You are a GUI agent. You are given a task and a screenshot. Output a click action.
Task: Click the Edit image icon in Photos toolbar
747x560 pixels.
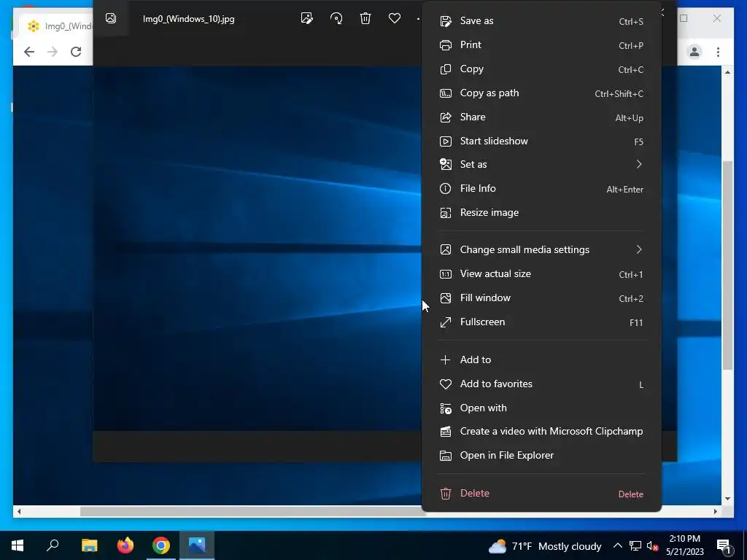(x=307, y=18)
